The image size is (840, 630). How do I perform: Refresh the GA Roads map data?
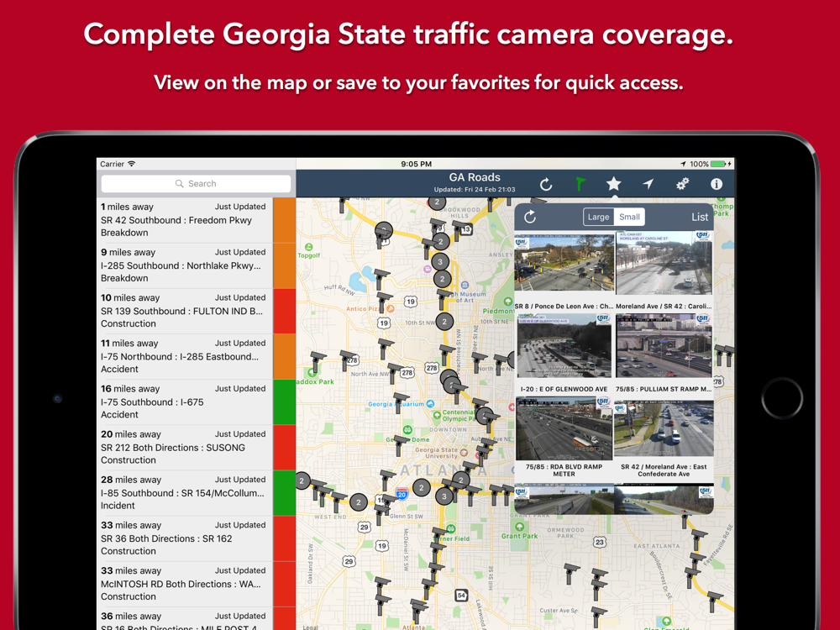click(x=545, y=184)
